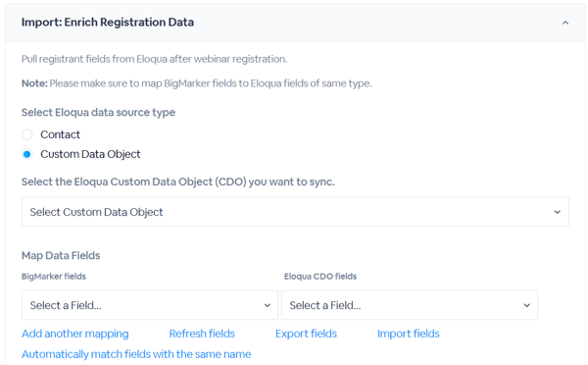Open the Eloqua CDO fields Select a Field dropdown

click(410, 305)
